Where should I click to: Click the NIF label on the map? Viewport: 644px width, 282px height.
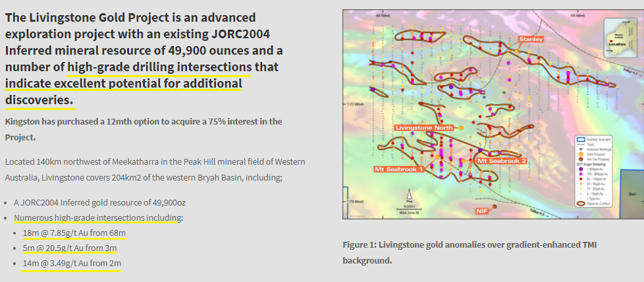(x=482, y=211)
